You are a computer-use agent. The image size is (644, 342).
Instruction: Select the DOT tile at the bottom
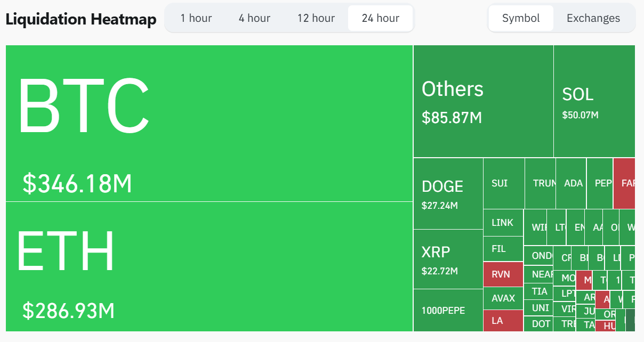[539, 323]
